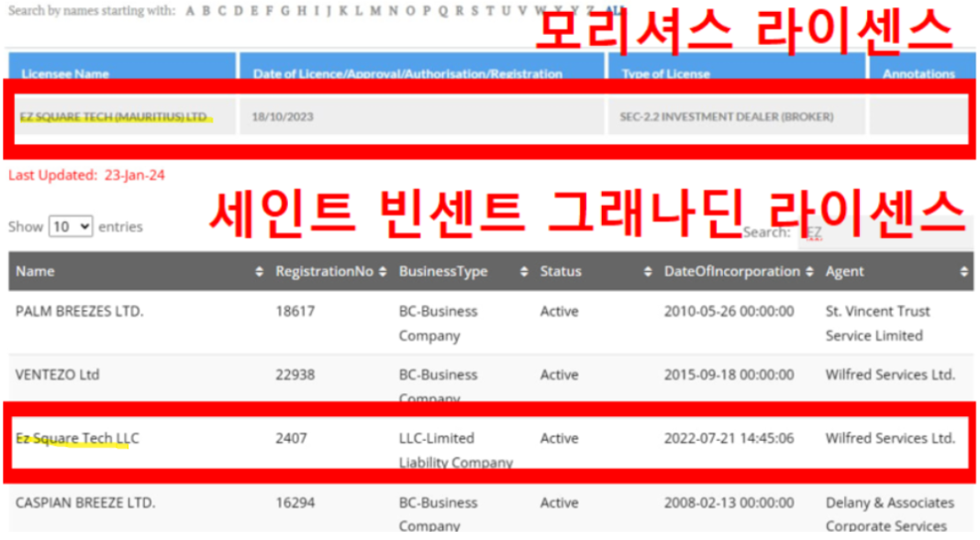Select letter S in the name search
Viewport: 980px width, 540px height.
(x=474, y=11)
